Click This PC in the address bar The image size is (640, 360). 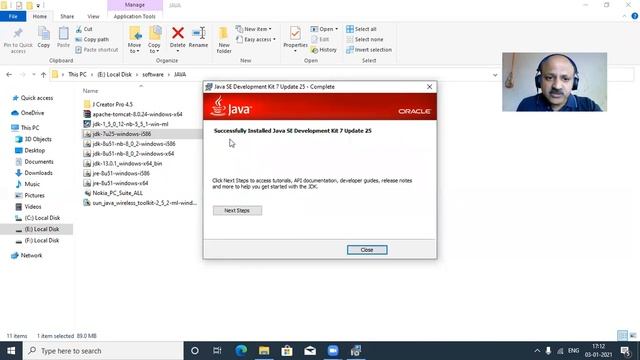77,74
